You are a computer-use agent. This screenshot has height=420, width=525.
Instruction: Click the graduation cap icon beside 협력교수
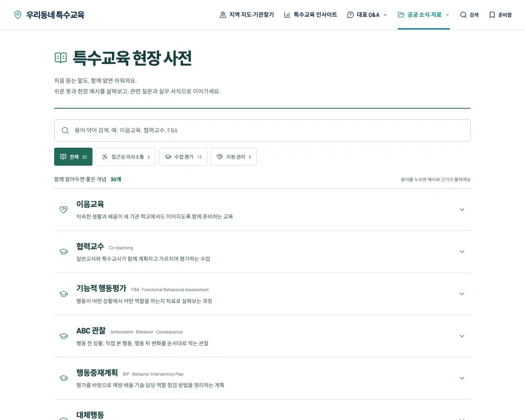click(x=64, y=252)
